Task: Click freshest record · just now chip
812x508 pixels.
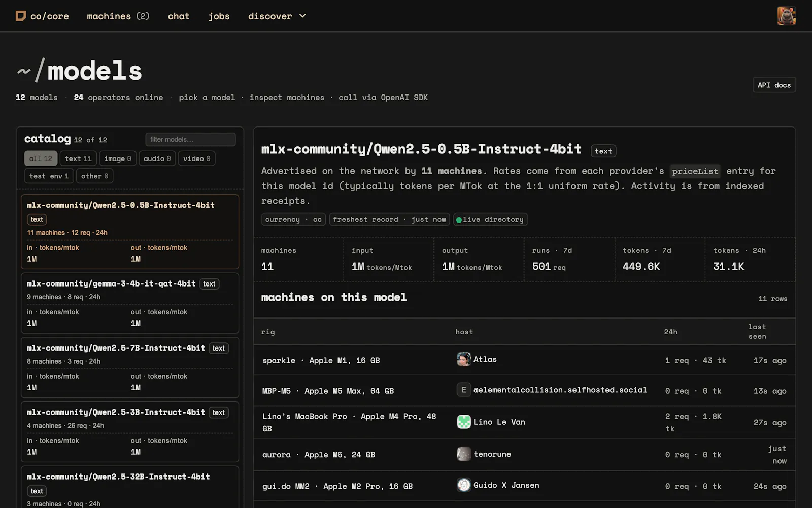Action: [x=389, y=219]
